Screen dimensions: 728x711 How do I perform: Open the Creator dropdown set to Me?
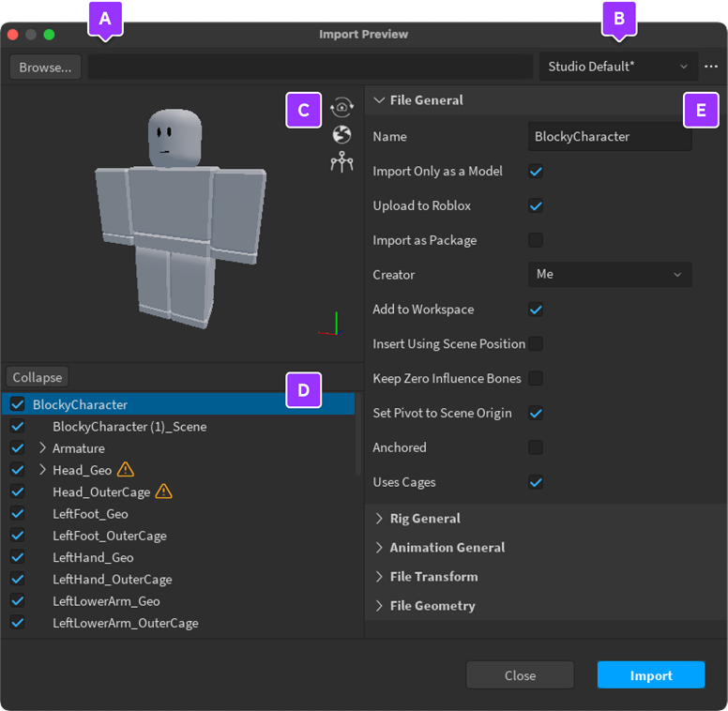click(x=609, y=275)
